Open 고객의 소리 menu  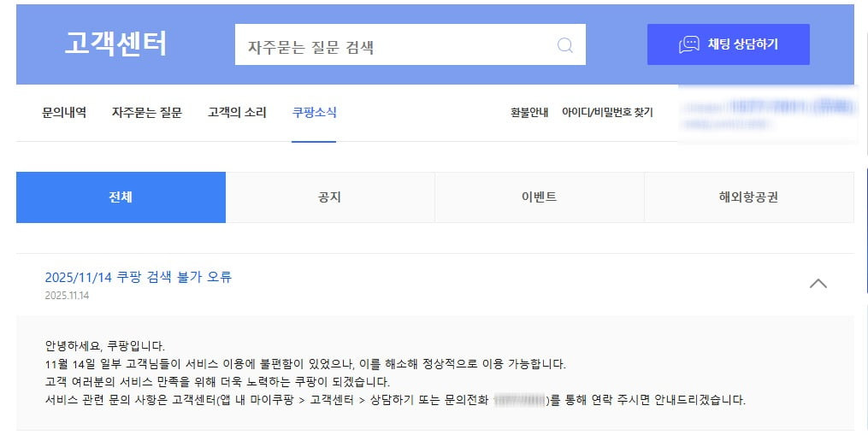tap(237, 112)
